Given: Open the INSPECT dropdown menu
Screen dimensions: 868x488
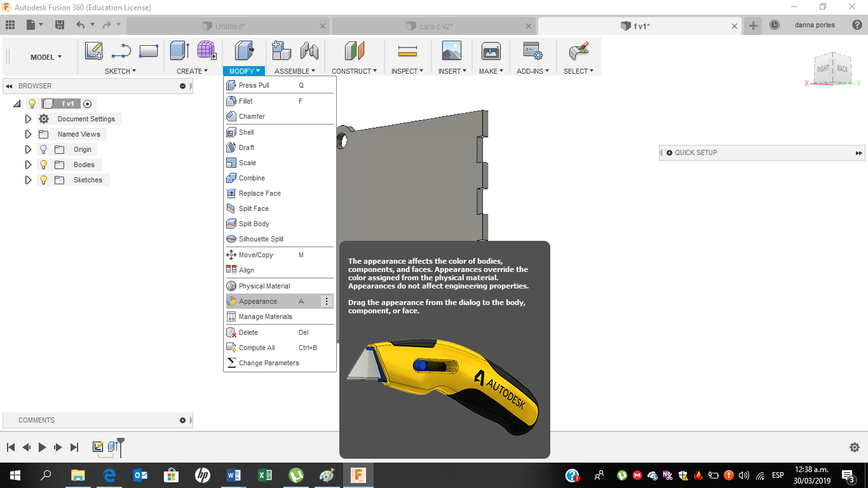Looking at the screenshot, I should [x=407, y=71].
